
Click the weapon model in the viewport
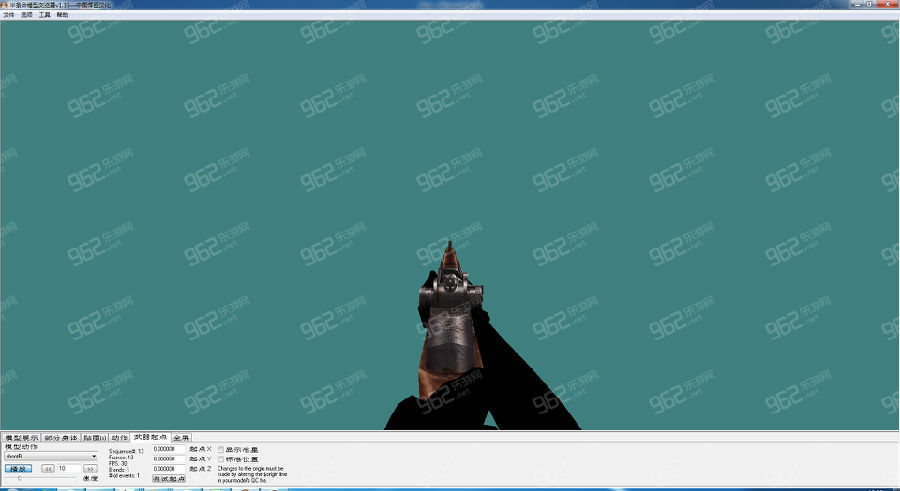(x=451, y=322)
